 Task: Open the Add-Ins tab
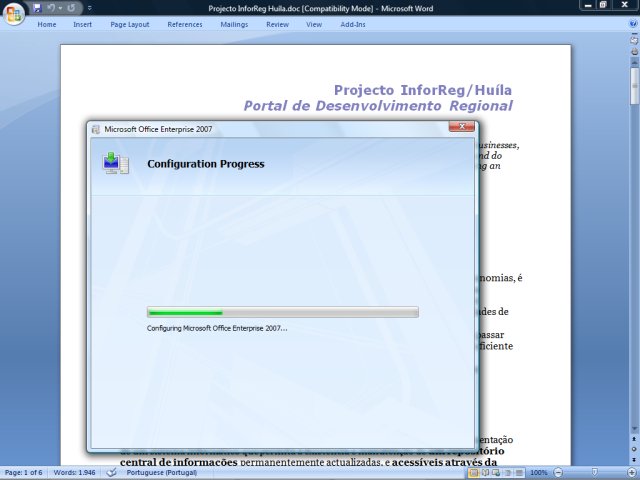click(x=353, y=24)
